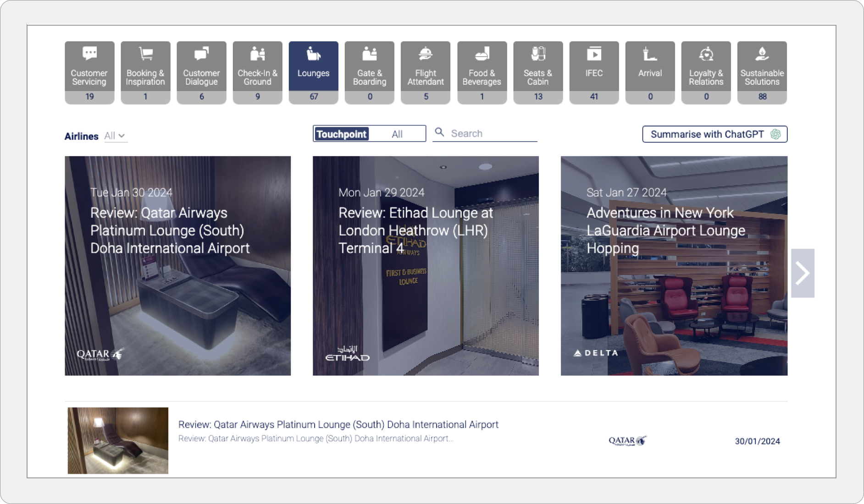The width and height of the screenshot is (864, 504).
Task: Click the date 30/01/2024 in list row
Action: tap(757, 441)
